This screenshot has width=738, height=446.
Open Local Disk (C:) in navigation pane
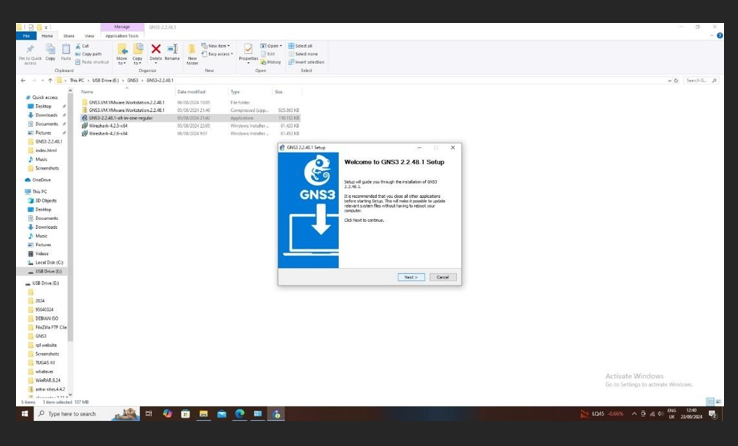pos(48,263)
